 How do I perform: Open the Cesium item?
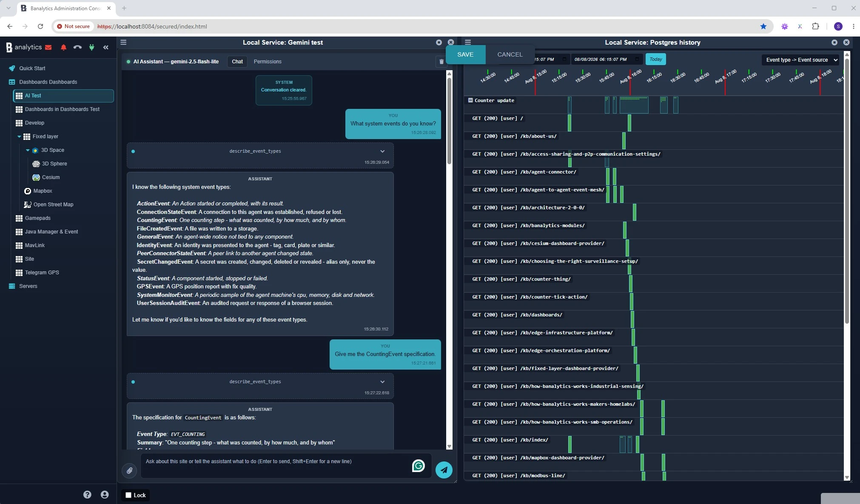pos(51,177)
